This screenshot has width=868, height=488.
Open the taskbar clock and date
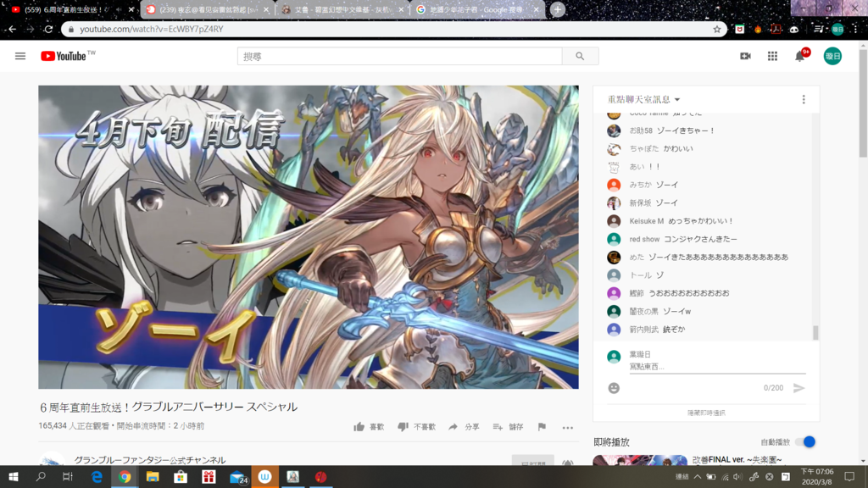pos(816,476)
